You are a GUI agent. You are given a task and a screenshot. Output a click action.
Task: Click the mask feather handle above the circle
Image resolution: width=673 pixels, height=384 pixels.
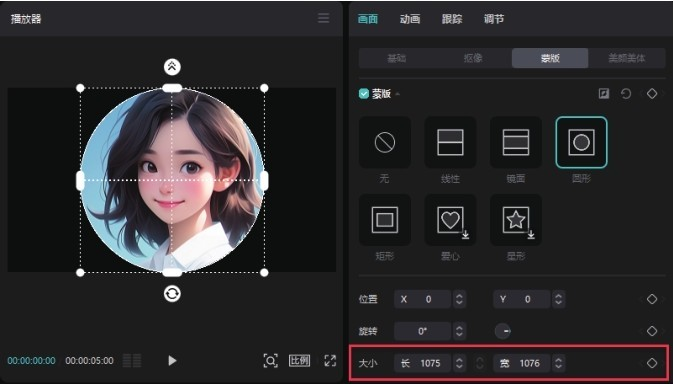pos(172,67)
